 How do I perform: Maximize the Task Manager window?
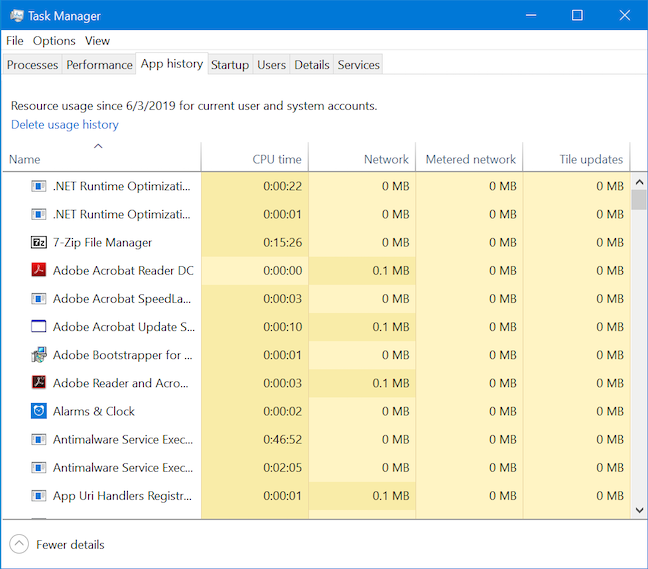point(577,15)
